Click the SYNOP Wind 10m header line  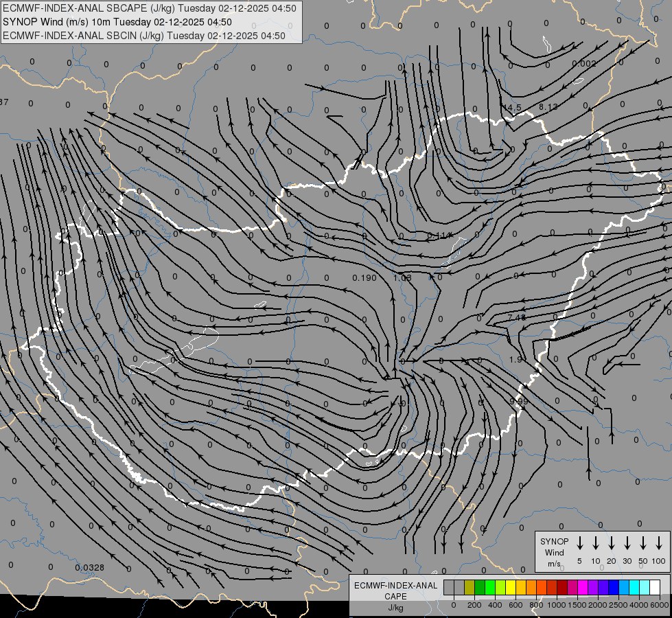point(117,22)
